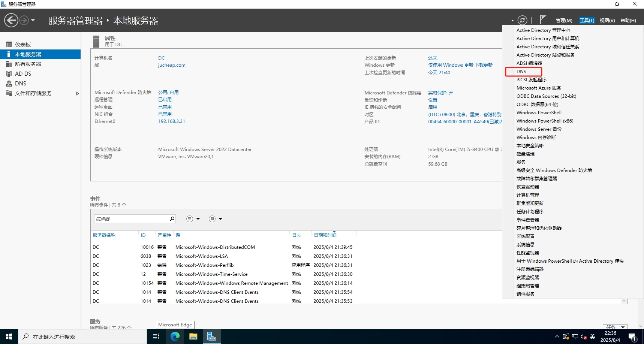
Task: Click 反馈和诊断 设置 link
Action: pos(433,100)
